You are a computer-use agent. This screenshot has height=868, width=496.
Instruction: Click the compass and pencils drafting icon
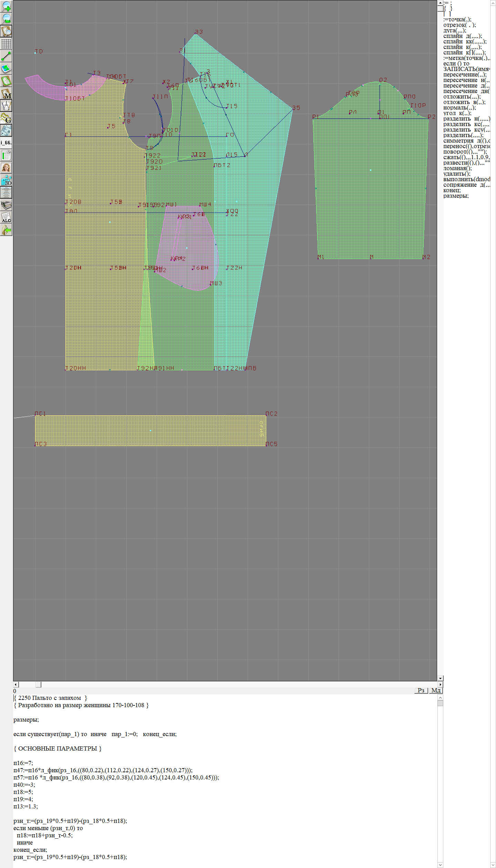pyautogui.click(x=6, y=106)
